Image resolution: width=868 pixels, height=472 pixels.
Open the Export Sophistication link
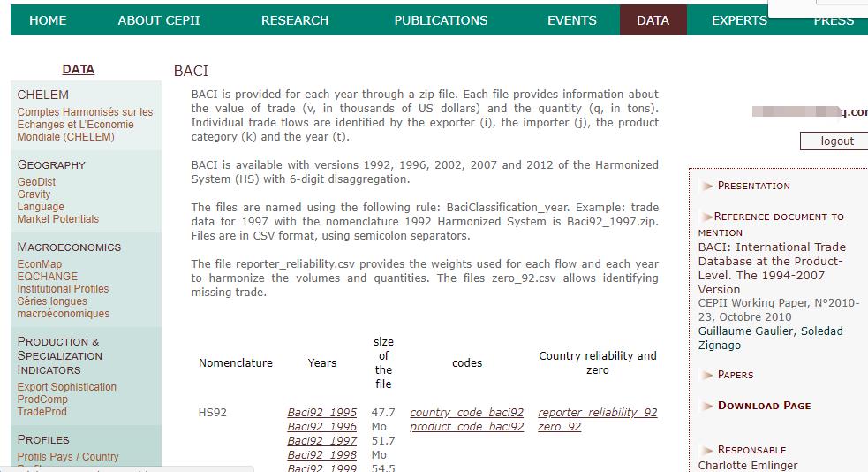66,386
